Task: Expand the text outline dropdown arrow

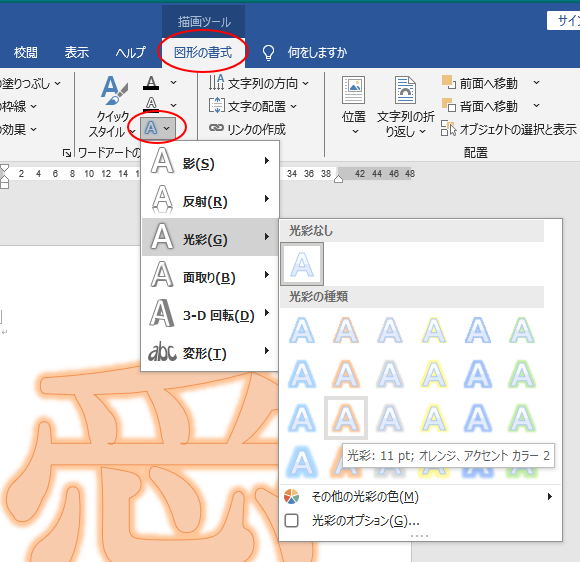Action: (173, 105)
